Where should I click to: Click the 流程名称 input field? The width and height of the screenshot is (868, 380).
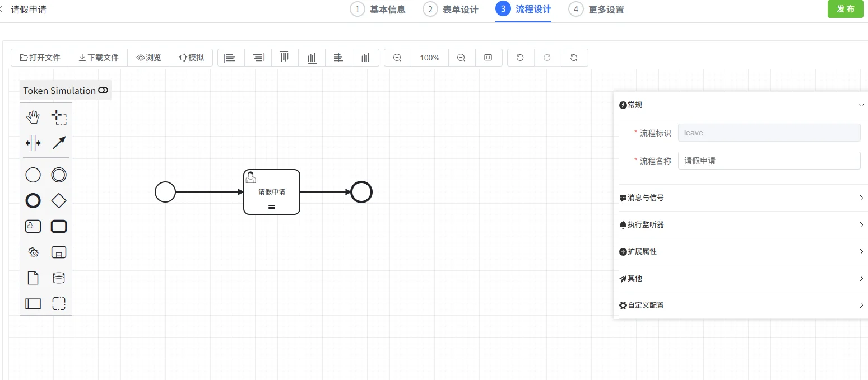click(769, 161)
